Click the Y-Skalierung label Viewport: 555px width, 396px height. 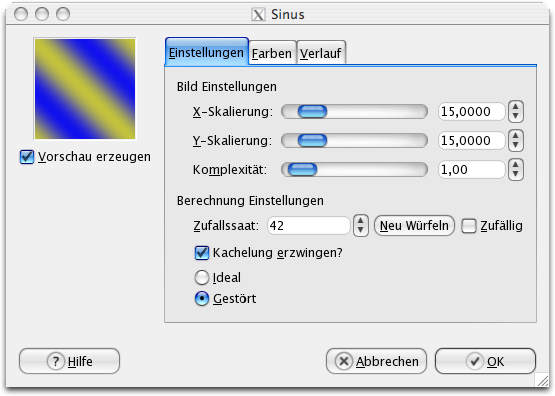(232, 141)
